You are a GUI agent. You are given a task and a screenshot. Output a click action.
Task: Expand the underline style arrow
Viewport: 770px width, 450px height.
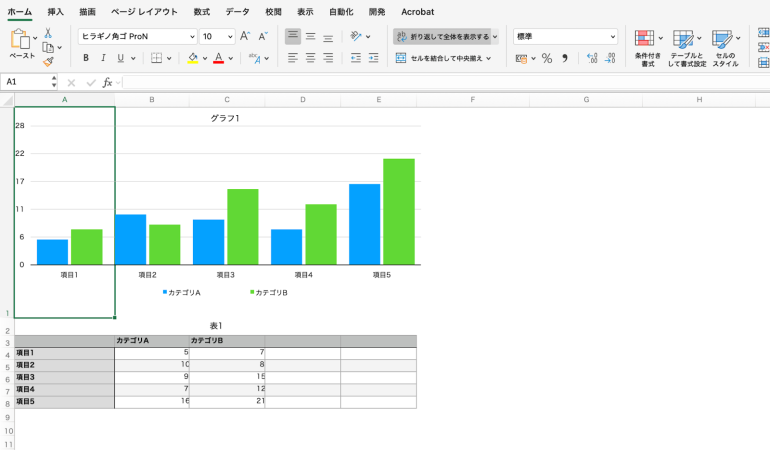point(133,58)
